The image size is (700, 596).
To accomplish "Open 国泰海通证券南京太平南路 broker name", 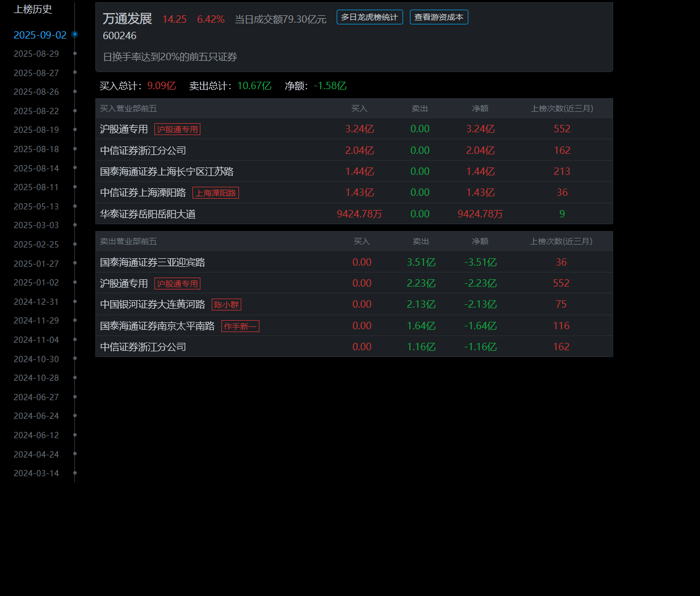I will point(157,326).
